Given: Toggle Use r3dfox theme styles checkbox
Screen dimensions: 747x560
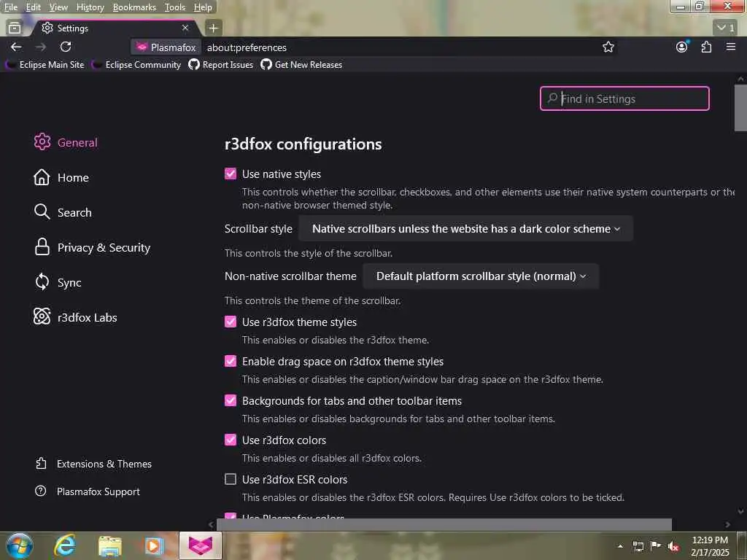Looking at the screenshot, I should click(x=231, y=322).
